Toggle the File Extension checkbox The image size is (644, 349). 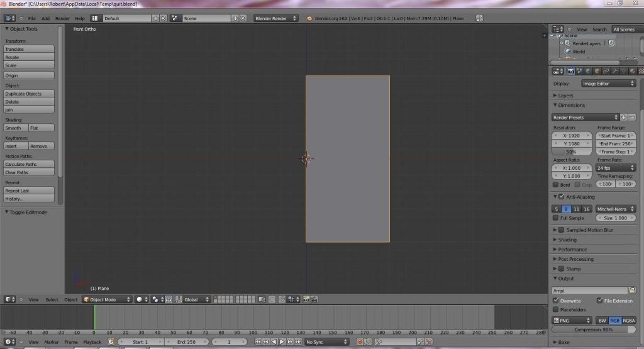(x=599, y=301)
